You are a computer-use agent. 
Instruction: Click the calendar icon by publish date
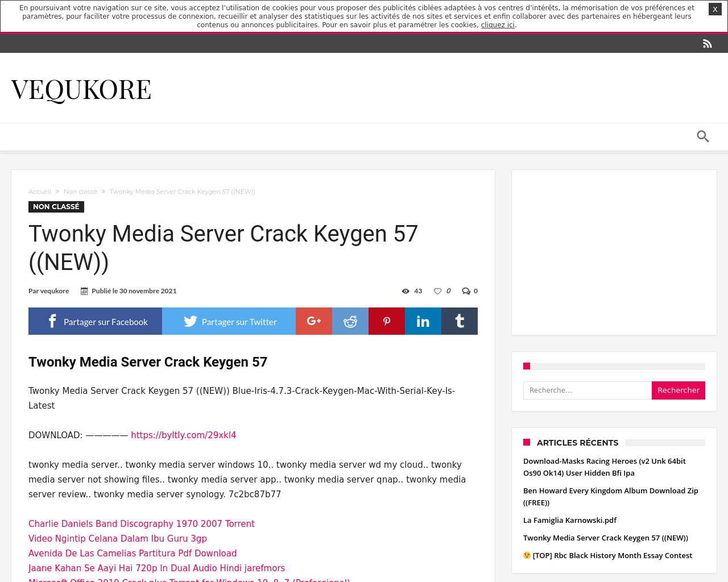[x=84, y=291]
